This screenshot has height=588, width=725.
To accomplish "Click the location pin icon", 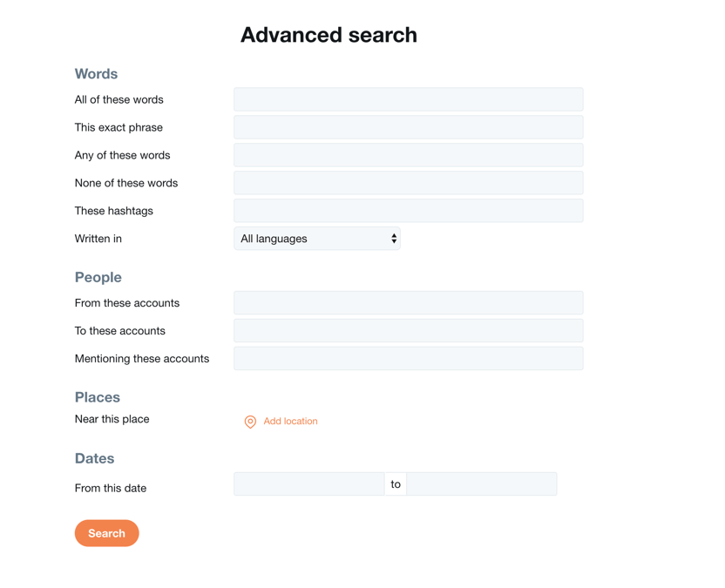I will (250, 422).
